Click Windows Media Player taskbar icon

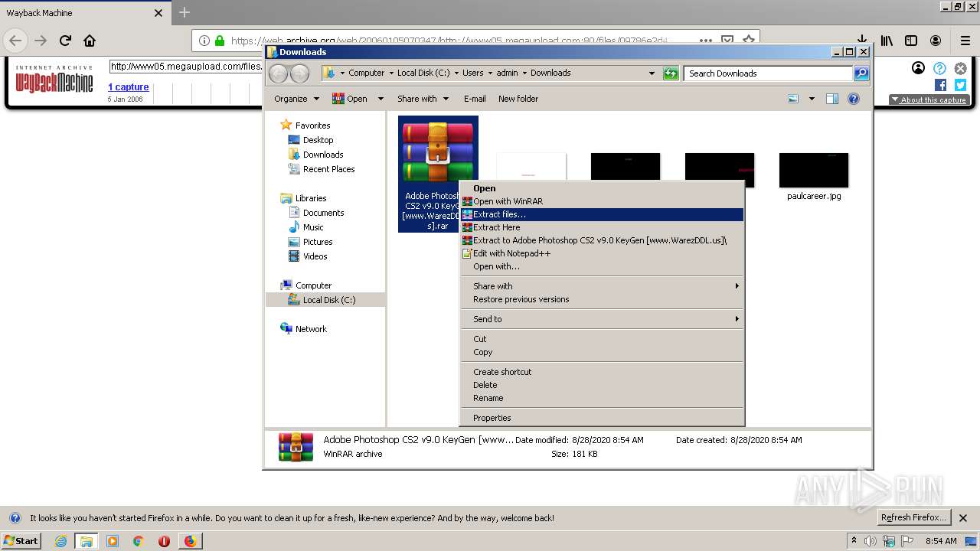point(113,541)
